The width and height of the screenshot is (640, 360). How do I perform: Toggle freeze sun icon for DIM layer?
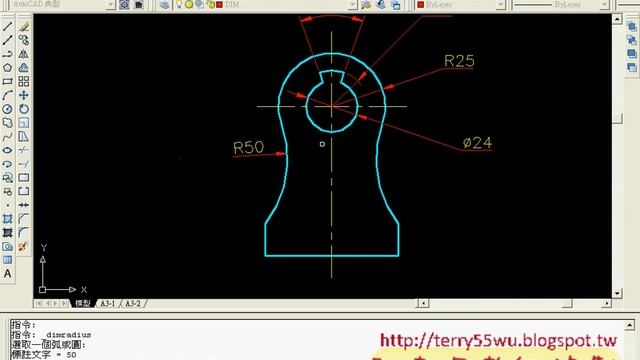coord(189,4)
